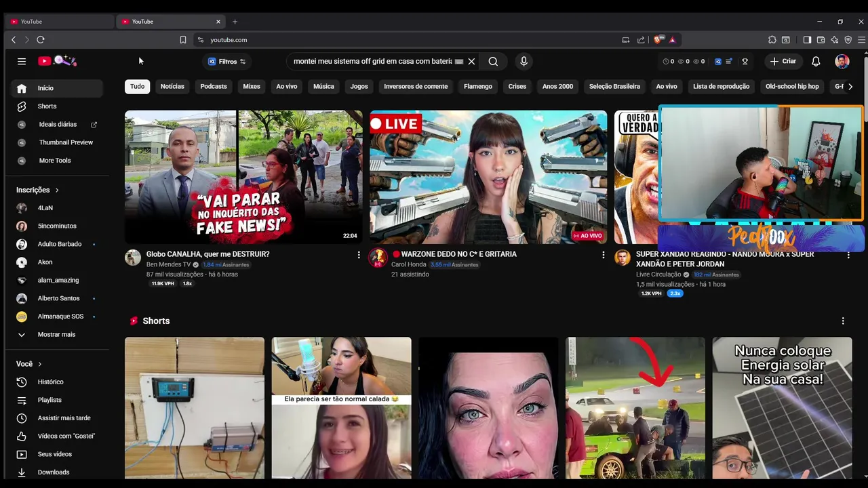Select the Flamengo filter chip

478,87
